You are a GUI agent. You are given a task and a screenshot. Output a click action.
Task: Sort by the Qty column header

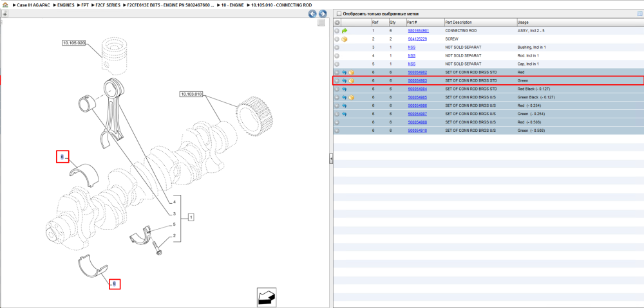point(396,22)
